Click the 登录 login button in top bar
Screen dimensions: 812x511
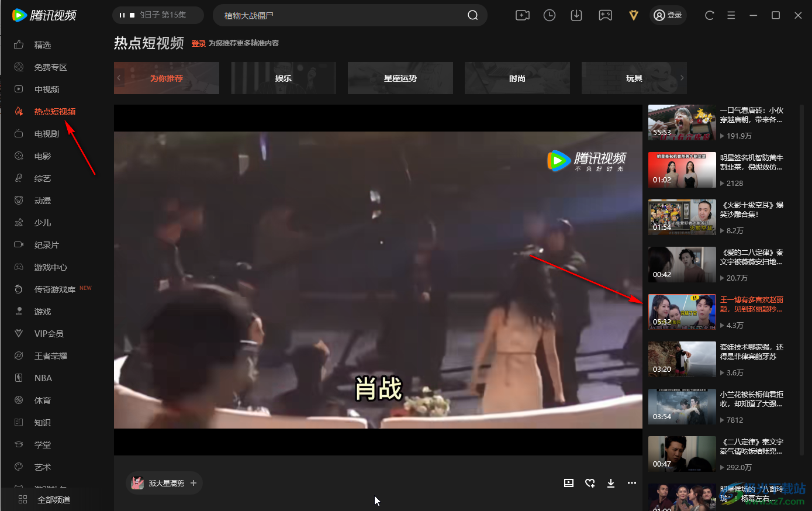tap(668, 15)
